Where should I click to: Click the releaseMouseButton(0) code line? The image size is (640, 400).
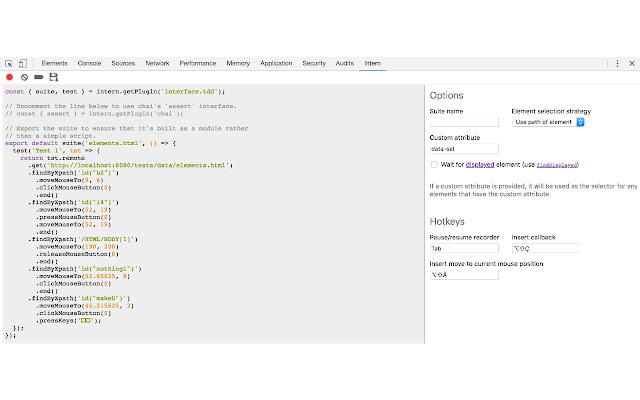[77, 254]
